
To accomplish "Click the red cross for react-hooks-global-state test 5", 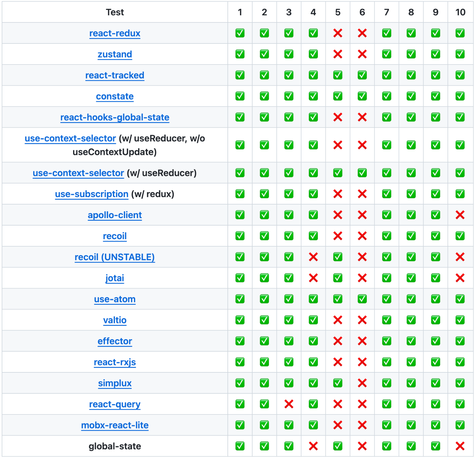I will pyautogui.click(x=338, y=118).
